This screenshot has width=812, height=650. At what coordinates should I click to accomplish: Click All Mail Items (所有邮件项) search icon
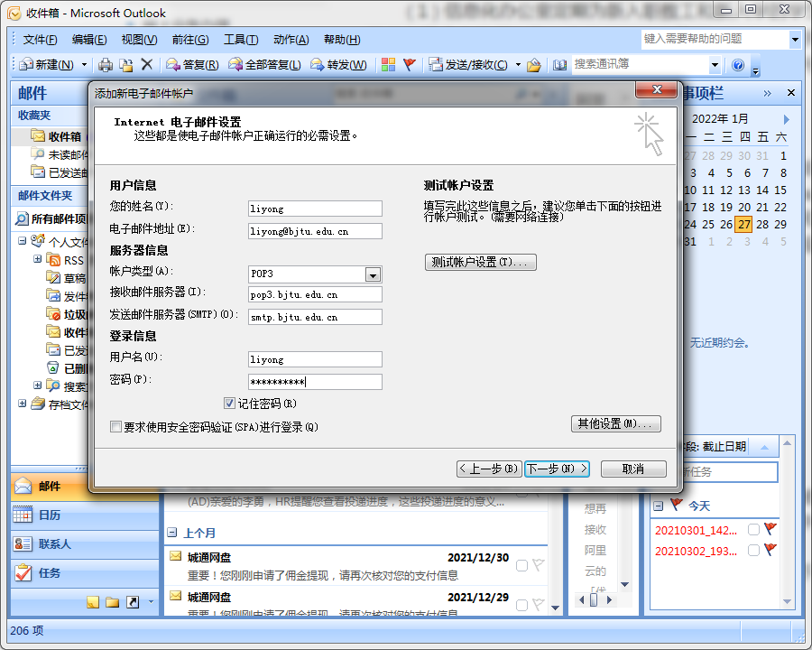(x=22, y=218)
